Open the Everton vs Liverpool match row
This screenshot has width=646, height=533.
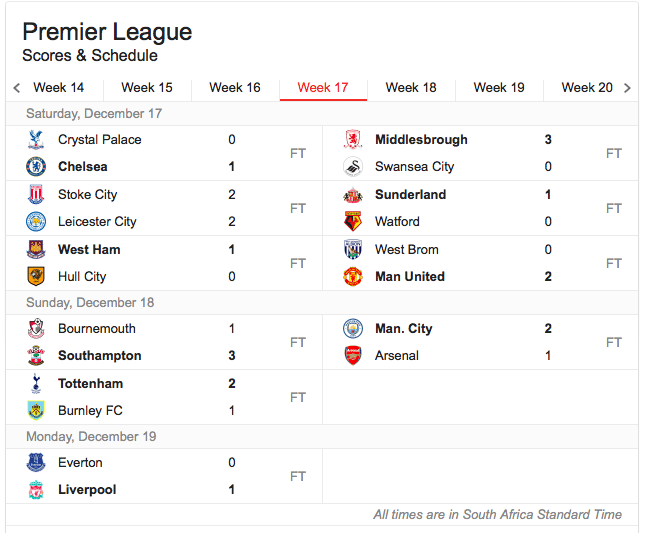(x=164, y=476)
